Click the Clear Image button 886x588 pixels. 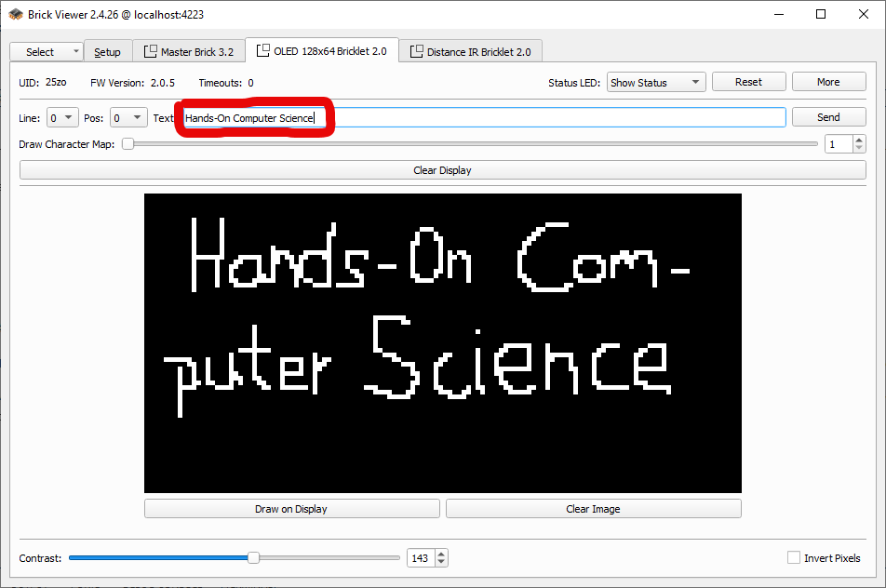tap(593, 509)
